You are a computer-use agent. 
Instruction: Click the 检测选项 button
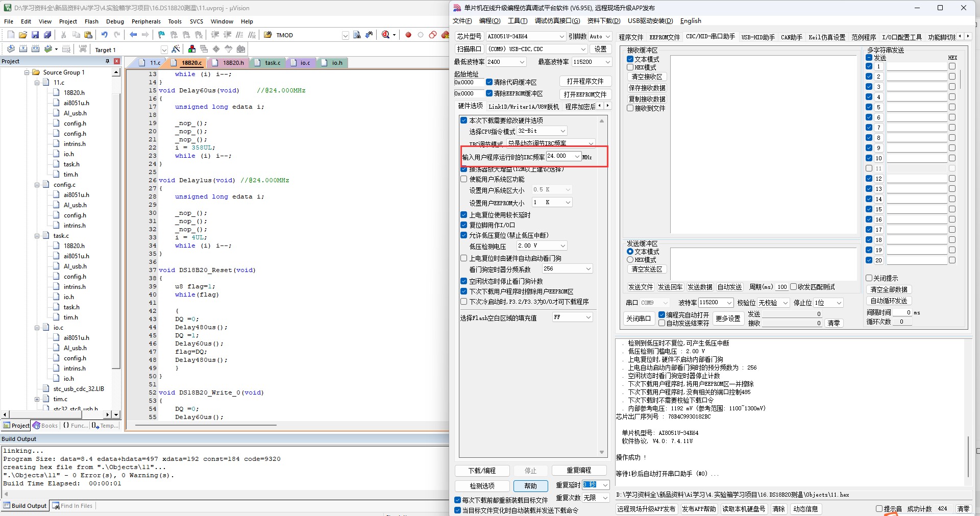(x=482, y=486)
